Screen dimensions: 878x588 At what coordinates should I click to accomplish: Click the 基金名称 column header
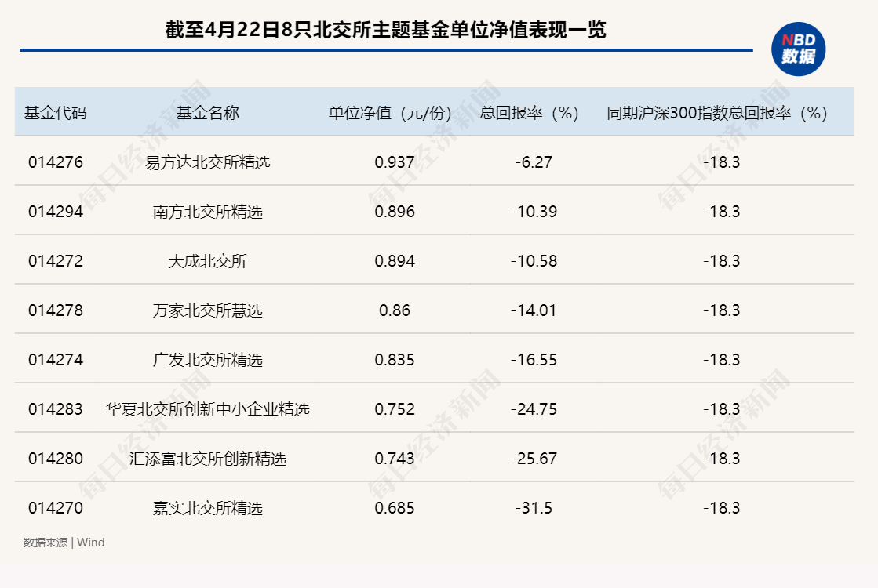click(x=208, y=113)
